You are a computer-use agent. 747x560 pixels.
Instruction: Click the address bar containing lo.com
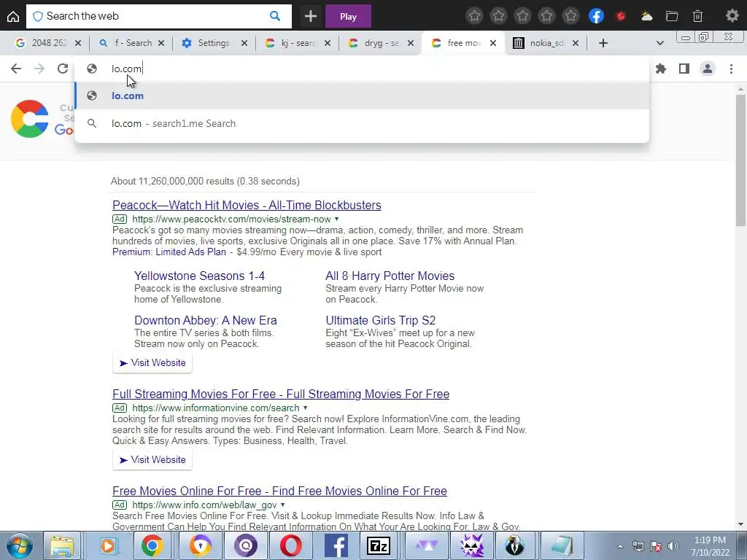[362, 69]
